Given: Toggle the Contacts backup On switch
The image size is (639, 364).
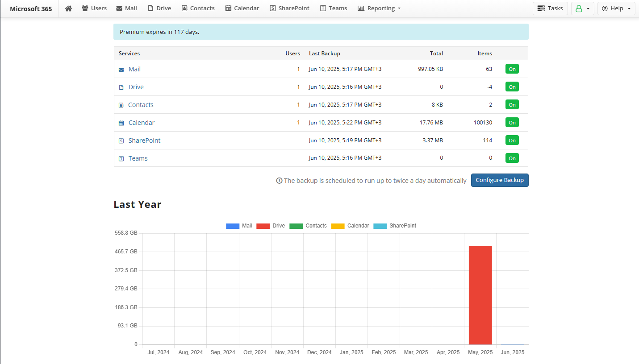Looking at the screenshot, I should 512,105.
